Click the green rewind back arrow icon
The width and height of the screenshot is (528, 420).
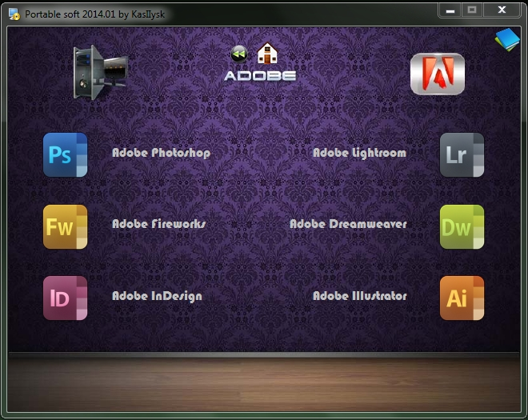tap(239, 54)
